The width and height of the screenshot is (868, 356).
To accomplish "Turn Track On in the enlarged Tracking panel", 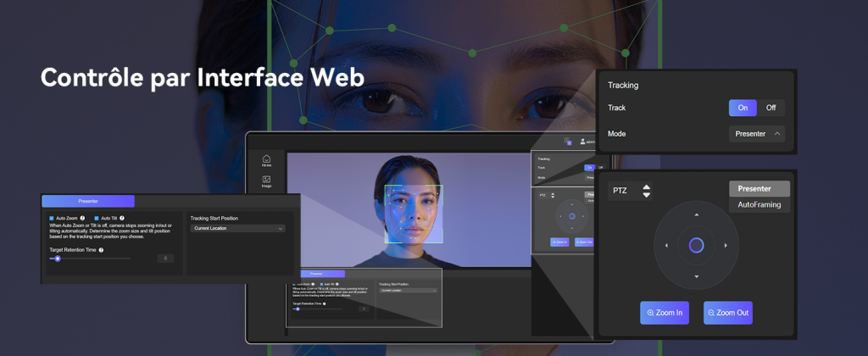I will pyautogui.click(x=743, y=108).
